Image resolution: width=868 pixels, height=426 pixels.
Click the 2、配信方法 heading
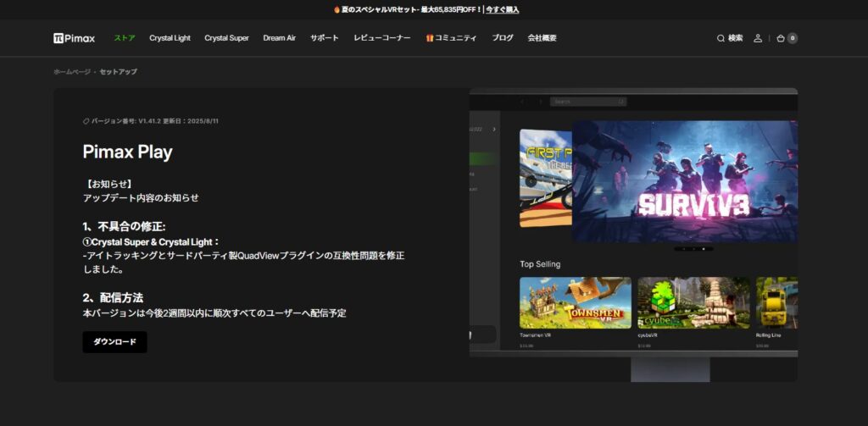pyautogui.click(x=113, y=297)
